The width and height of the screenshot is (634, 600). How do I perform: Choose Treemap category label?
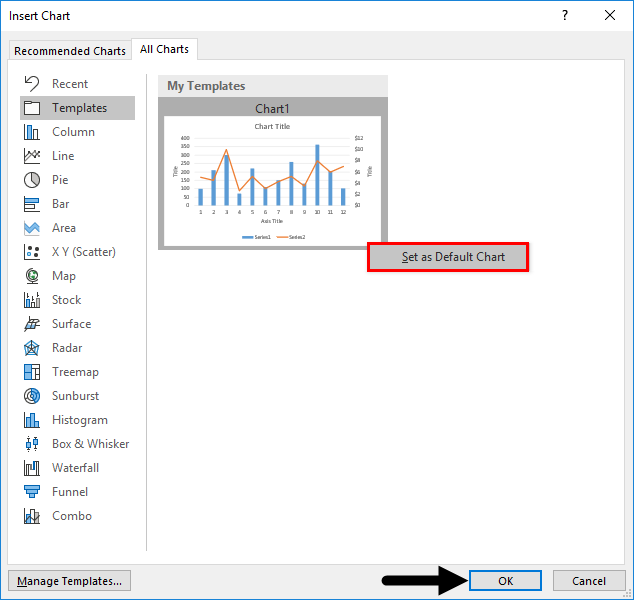coord(75,372)
